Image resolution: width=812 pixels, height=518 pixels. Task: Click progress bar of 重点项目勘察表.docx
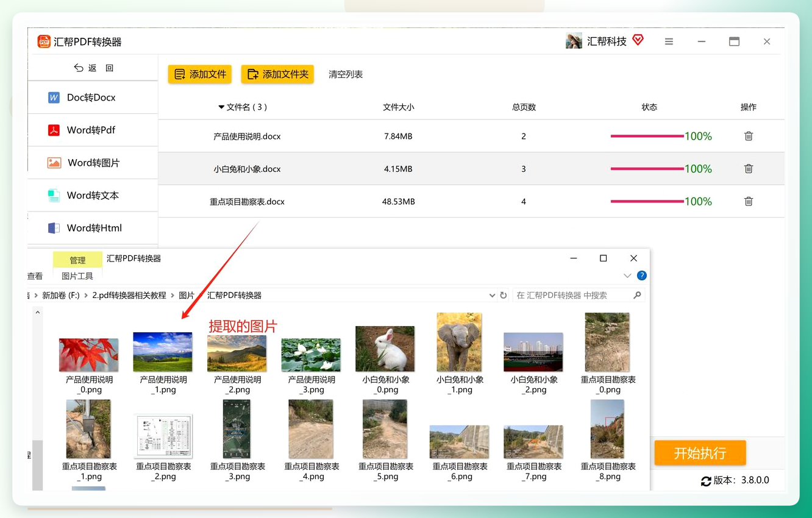point(647,201)
